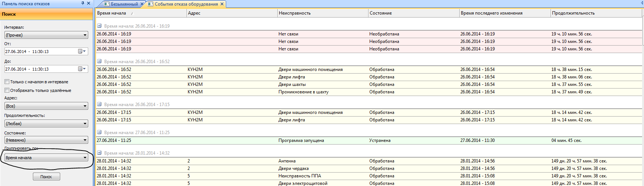
Task: Enable Только с началом в интервале
Action: (x=7, y=82)
